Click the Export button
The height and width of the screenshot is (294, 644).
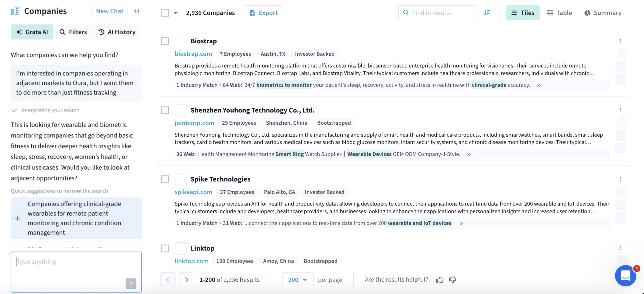(264, 13)
